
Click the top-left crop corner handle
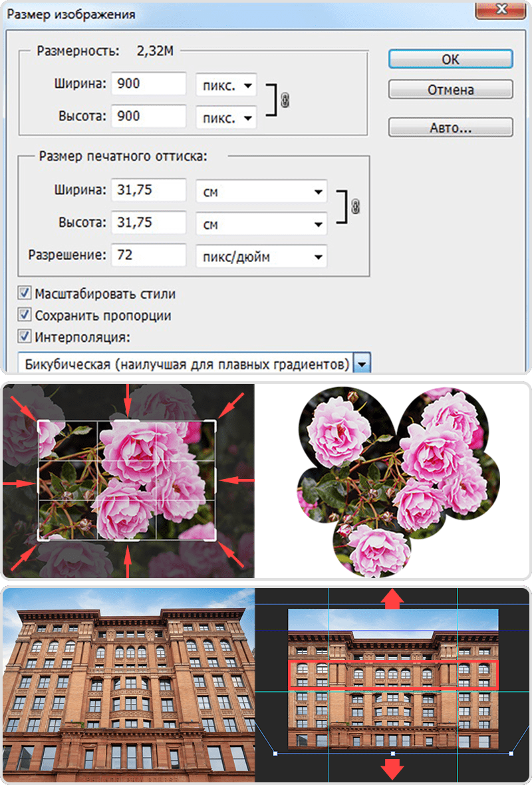[39, 422]
